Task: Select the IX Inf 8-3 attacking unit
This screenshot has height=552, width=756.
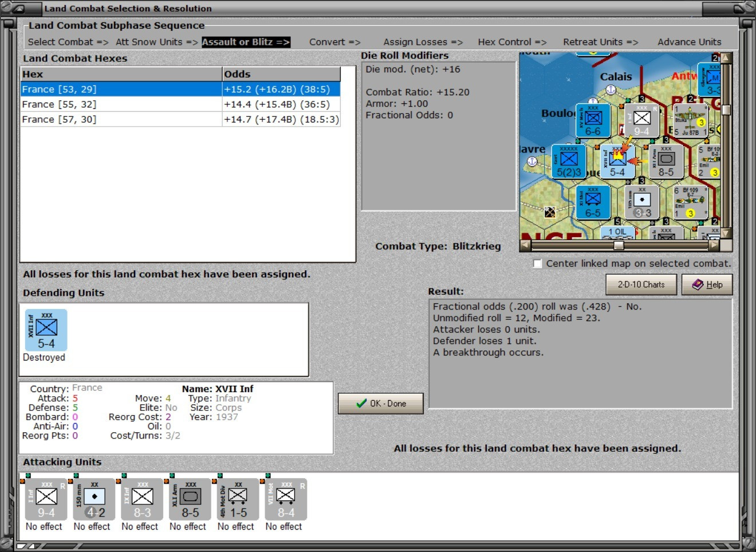Action: coord(142,499)
